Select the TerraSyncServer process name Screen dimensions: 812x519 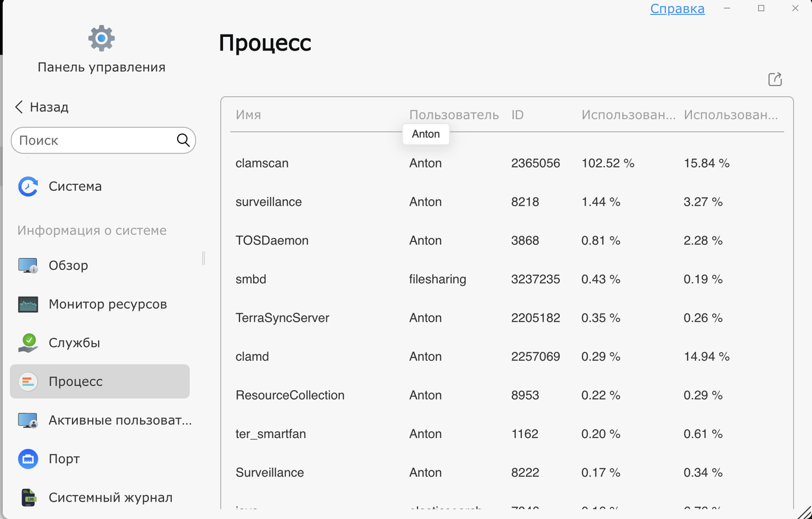coord(282,318)
